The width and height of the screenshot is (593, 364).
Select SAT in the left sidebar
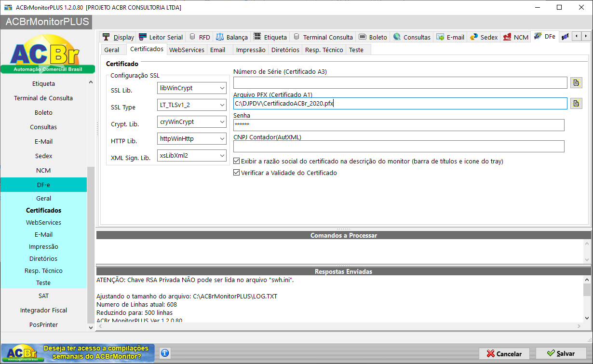click(43, 296)
